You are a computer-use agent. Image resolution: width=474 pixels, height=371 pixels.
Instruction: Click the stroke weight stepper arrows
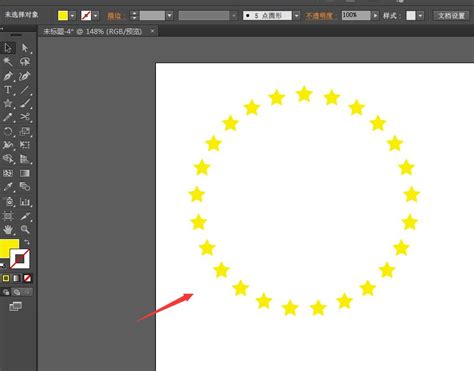point(134,15)
